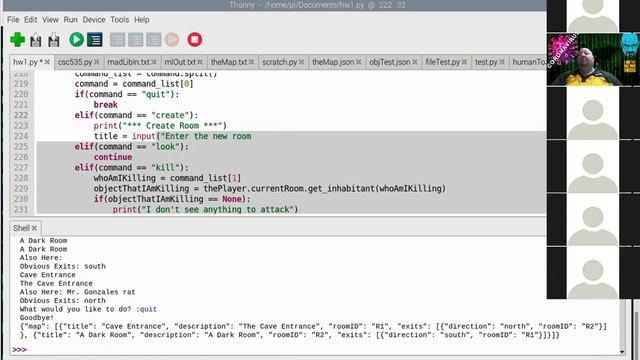The height and width of the screenshot is (360, 640).
Task: Click 'whoAmIKilling' variable on line 228
Action: [124, 178]
